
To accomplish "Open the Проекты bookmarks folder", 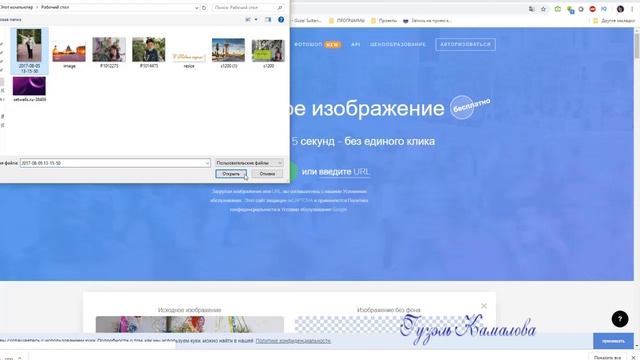I will pos(384,20).
